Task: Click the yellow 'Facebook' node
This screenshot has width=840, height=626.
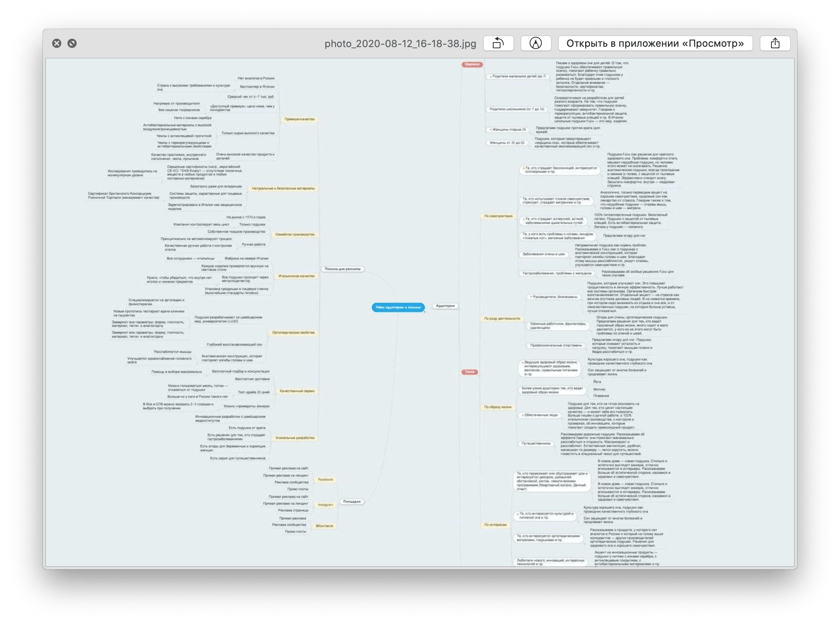Action: [325, 480]
